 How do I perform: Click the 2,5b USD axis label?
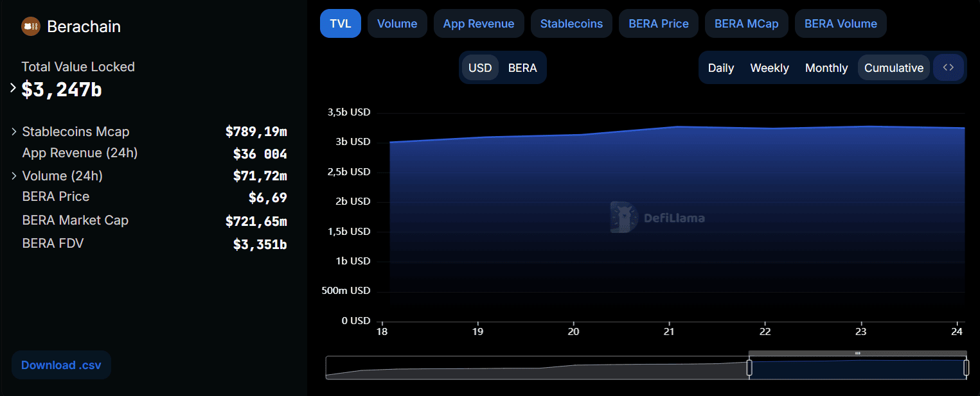(349, 172)
